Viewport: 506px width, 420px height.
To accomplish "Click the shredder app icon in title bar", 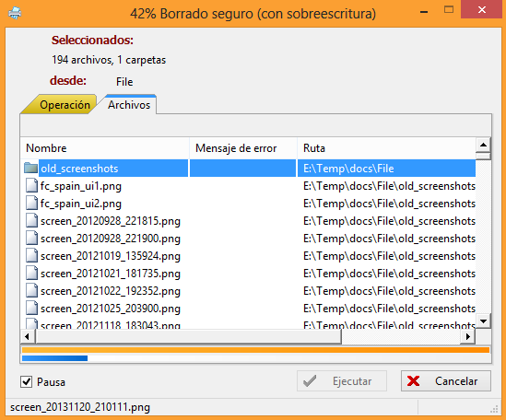I will click(x=15, y=13).
